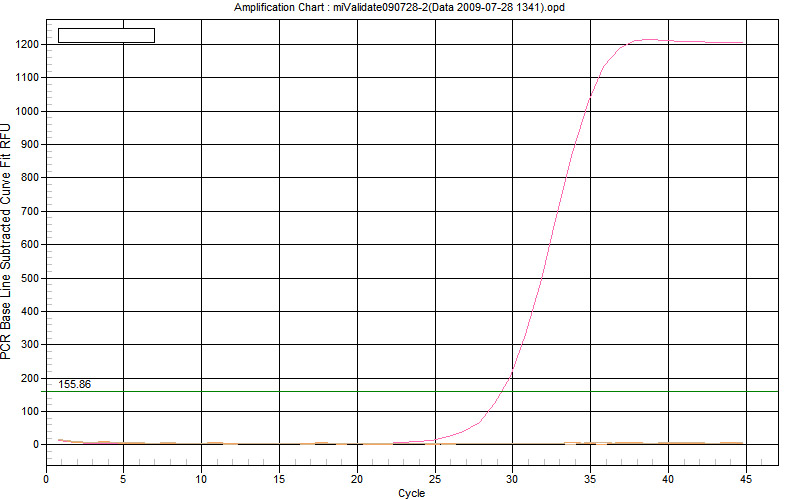Viewport: 800px width, 500px height.
Task: Click the 30 x-axis tick label
Action: [512, 479]
